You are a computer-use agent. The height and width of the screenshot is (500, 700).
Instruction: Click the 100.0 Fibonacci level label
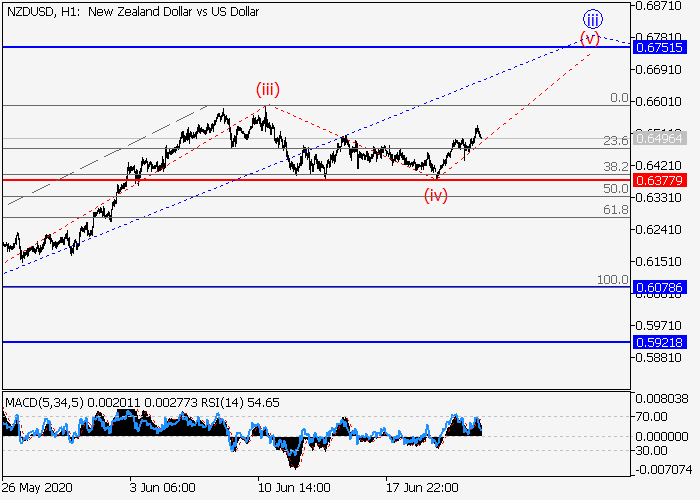click(612, 279)
